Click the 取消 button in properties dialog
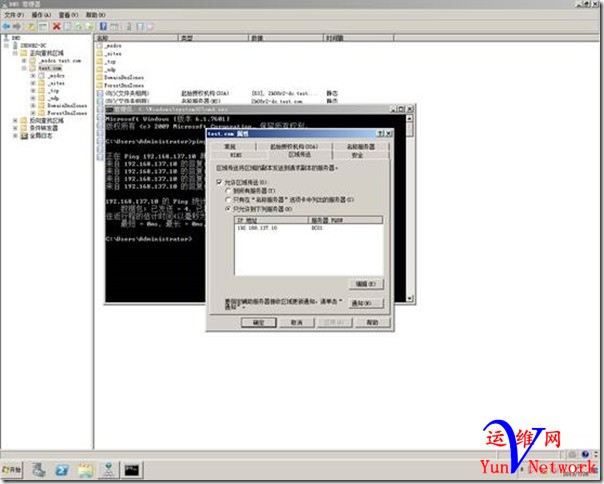The width and height of the screenshot is (604, 484). [x=297, y=322]
